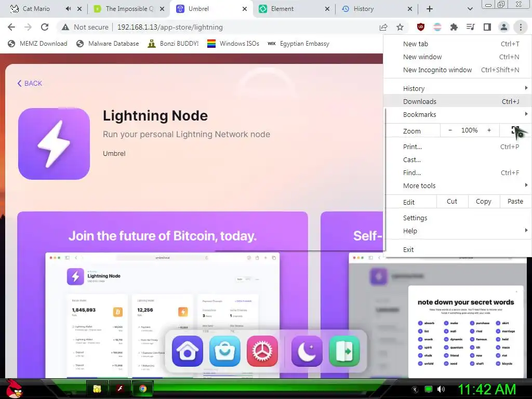Switch to the Cat Mario tab
Image resolution: width=532 pixels, height=399 pixels.
pyautogui.click(x=35, y=9)
